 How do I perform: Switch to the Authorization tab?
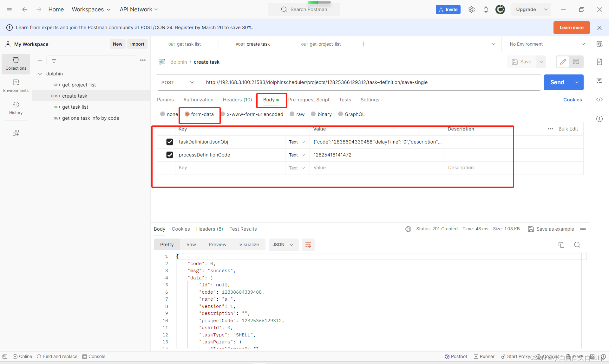198,100
